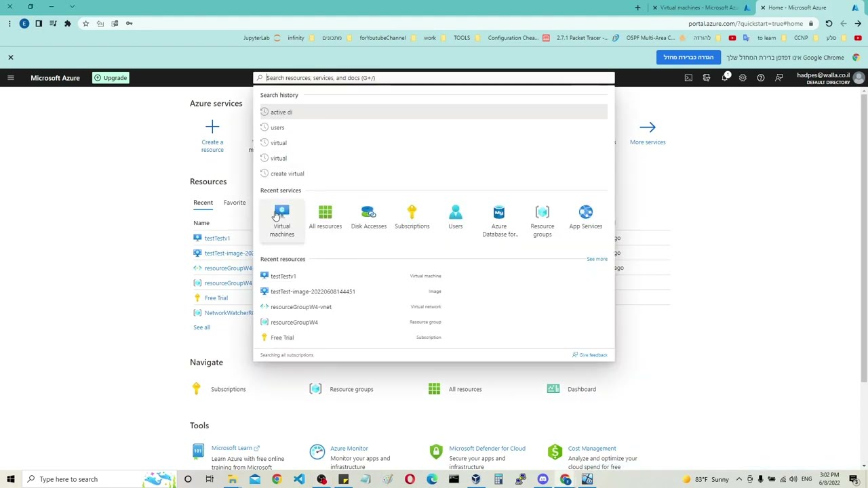
Task: Open the Feedback icon in the Azure header
Action: (x=779, y=78)
